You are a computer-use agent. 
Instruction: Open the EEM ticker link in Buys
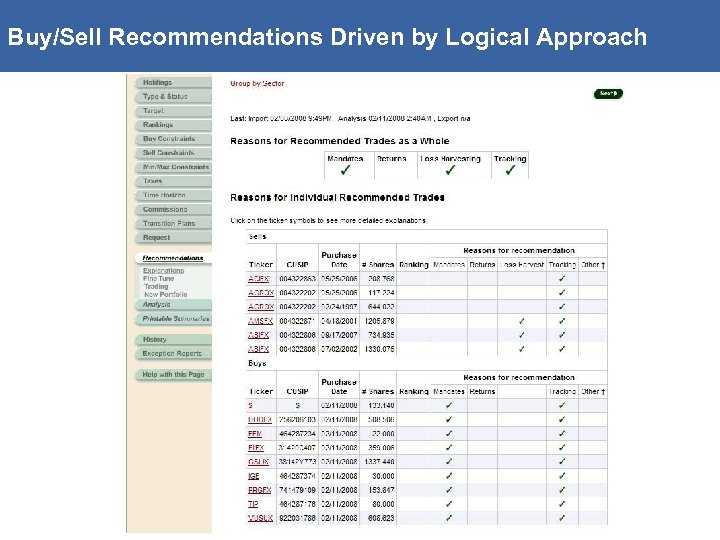point(254,433)
